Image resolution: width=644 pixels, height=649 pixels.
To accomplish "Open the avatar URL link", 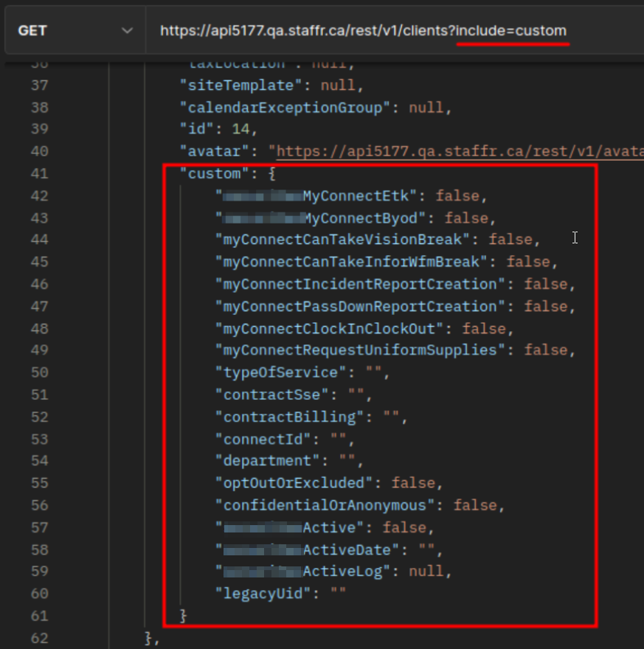I will (x=460, y=151).
